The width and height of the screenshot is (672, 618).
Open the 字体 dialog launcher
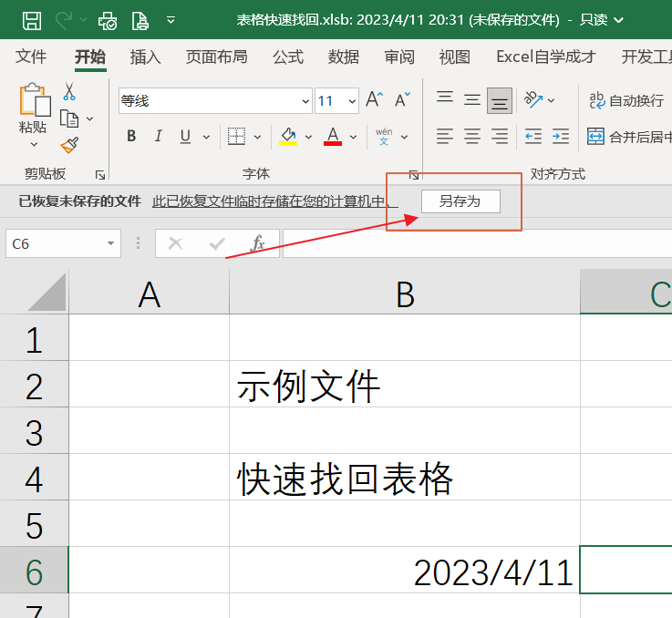click(x=414, y=175)
